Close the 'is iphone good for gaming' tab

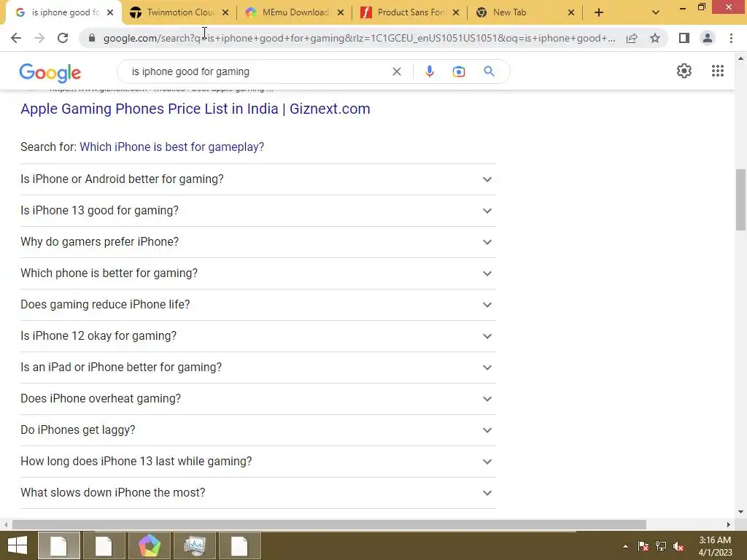pos(110,12)
